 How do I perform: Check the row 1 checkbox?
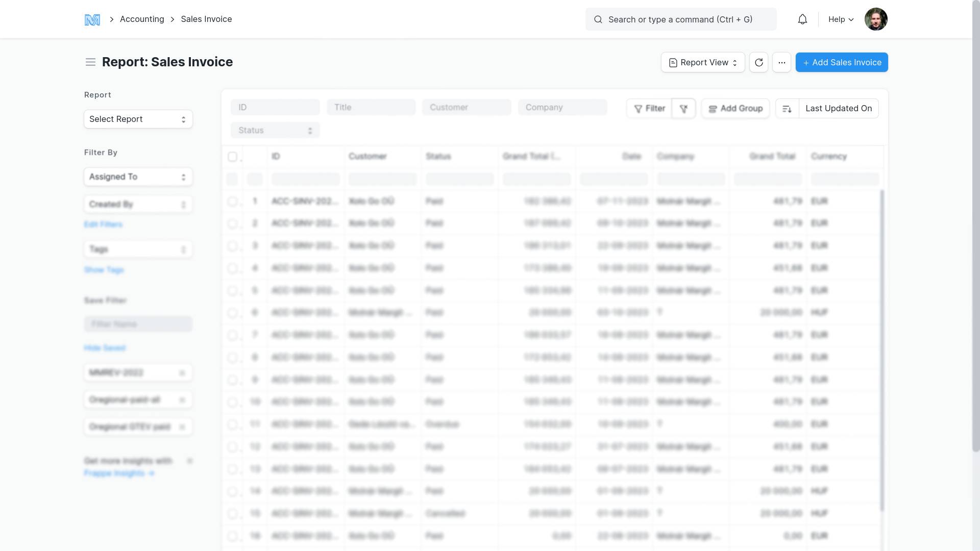(232, 201)
